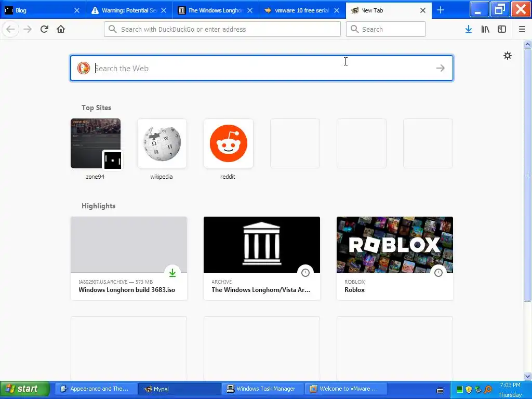
Task: Switch to Mypal taskbar button
Action: (179, 389)
